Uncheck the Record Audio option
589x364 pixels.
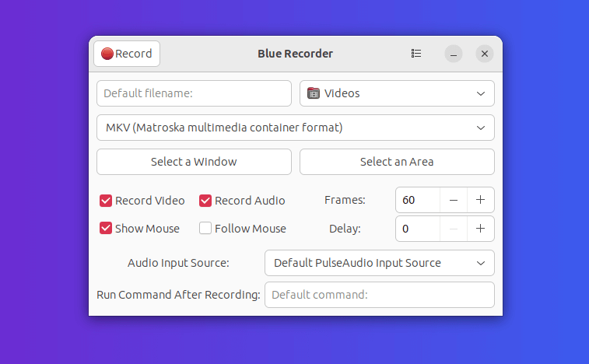[x=205, y=201]
